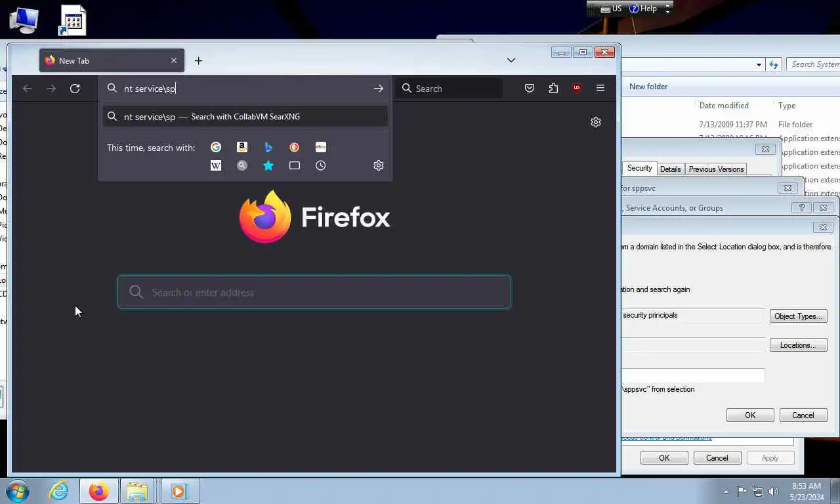Go forward using the Firefox forward arrow
840x504 pixels.
tap(51, 88)
